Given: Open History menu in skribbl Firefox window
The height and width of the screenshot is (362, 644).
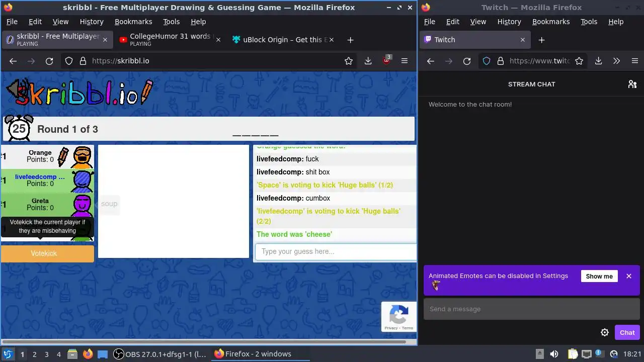Looking at the screenshot, I should click(x=92, y=22).
